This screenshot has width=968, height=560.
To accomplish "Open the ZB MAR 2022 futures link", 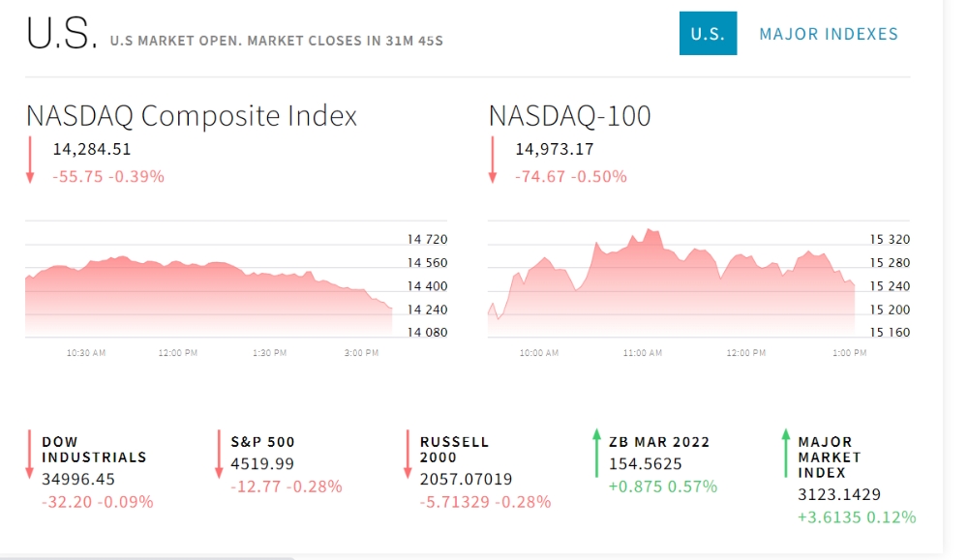I will (x=658, y=442).
